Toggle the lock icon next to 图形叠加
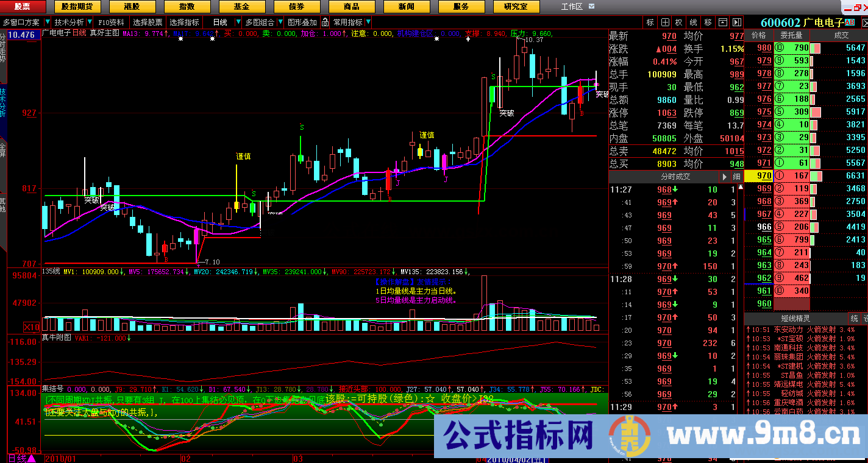868x463 pixels. pyautogui.click(x=325, y=23)
